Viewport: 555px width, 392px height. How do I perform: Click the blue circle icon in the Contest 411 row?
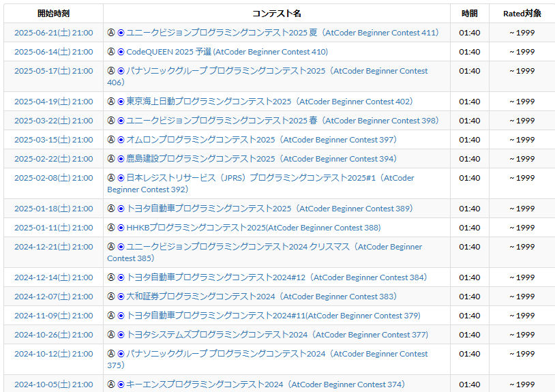[121, 33]
